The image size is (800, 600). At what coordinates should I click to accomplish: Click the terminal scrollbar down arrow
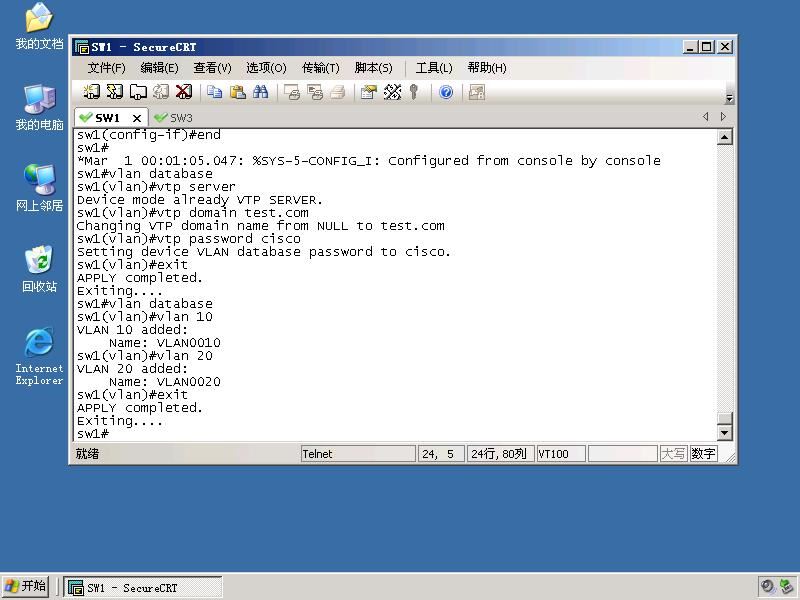(724, 433)
